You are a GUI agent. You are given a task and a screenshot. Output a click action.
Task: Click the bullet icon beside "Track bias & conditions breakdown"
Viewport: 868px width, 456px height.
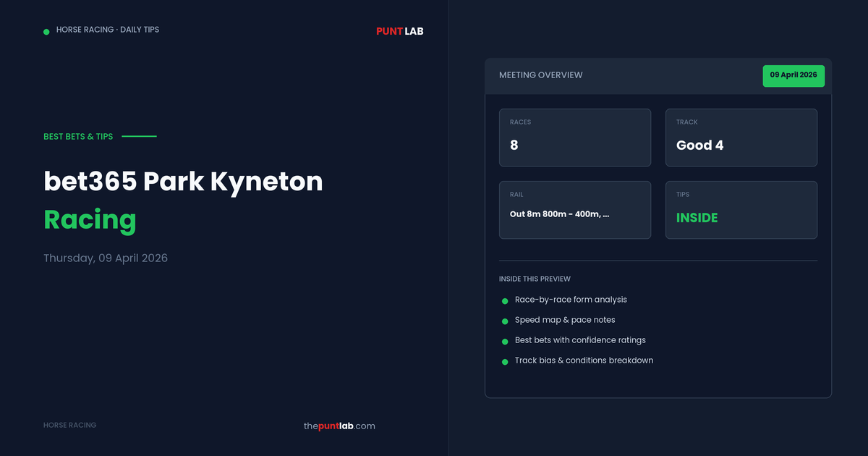coord(503,360)
